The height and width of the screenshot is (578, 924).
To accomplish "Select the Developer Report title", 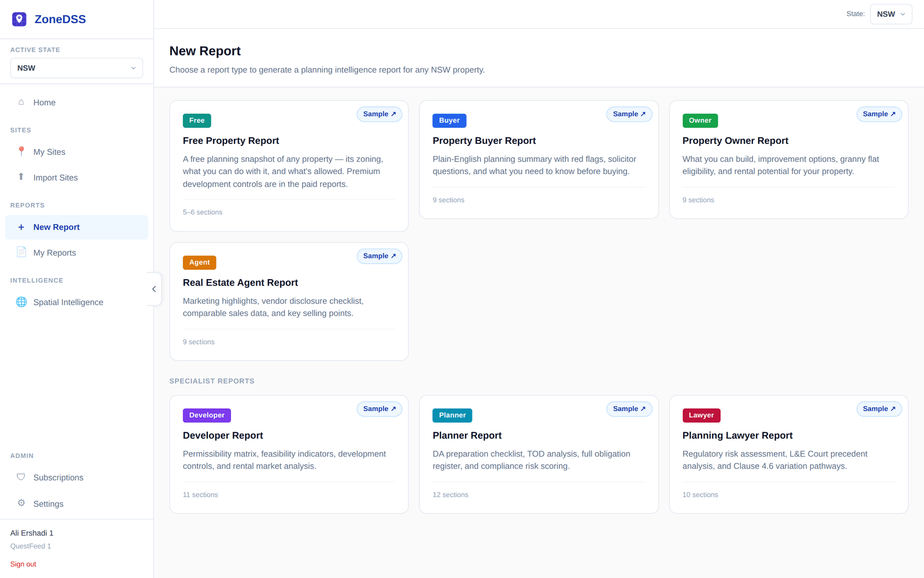I will (223, 435).
